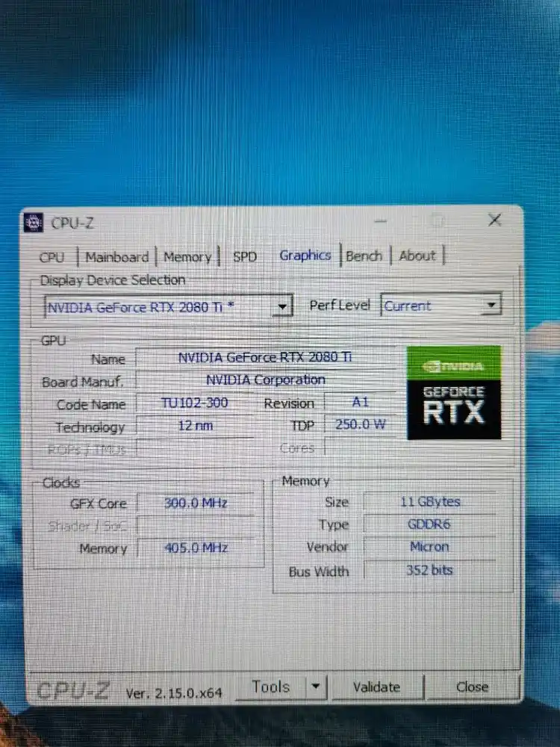This screenshot has width=560, height=747.
Task: Click the Code Name label
Action: point(91,404)
